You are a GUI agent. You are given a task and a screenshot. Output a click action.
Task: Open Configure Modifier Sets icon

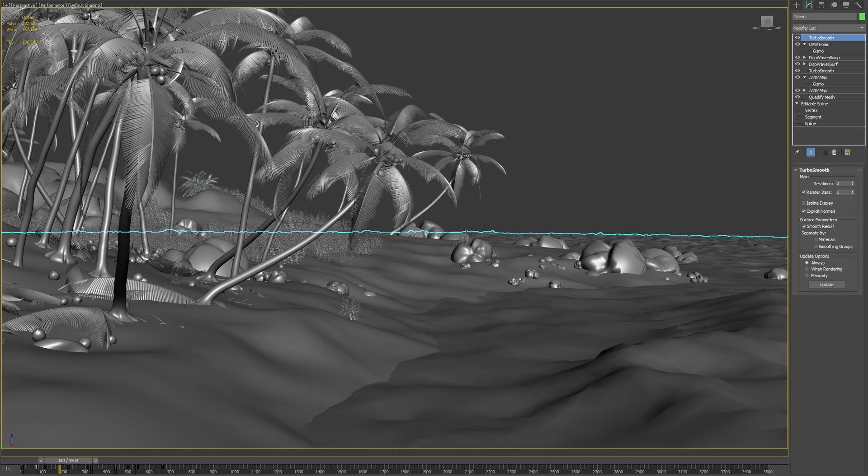[848, 152]
